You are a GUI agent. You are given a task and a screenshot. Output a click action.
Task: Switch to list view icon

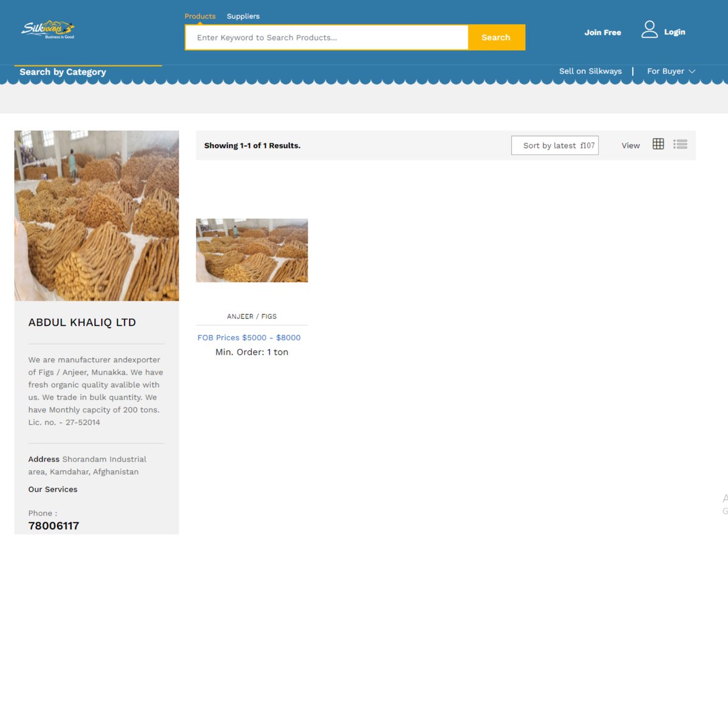point(680,144)
